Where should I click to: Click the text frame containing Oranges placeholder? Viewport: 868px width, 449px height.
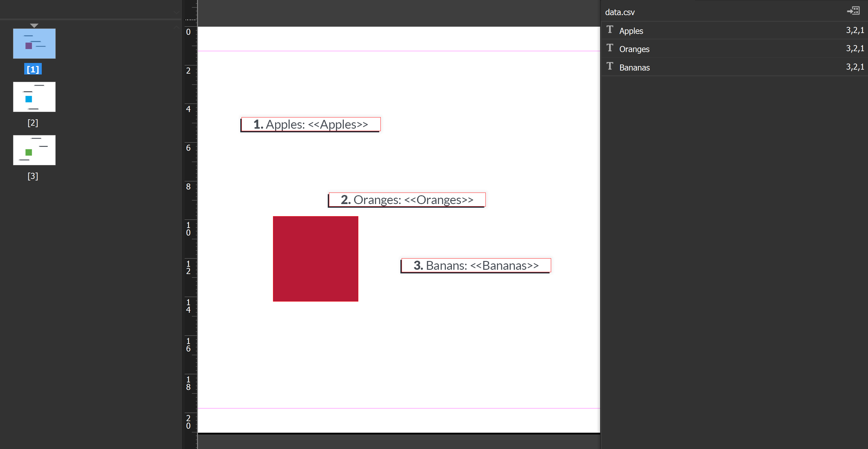coord(406,200)
